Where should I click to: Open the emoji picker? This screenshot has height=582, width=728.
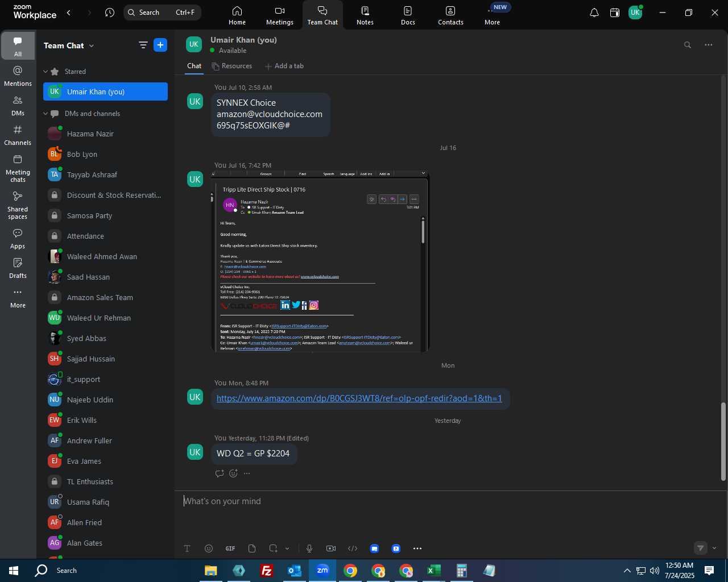209,548
